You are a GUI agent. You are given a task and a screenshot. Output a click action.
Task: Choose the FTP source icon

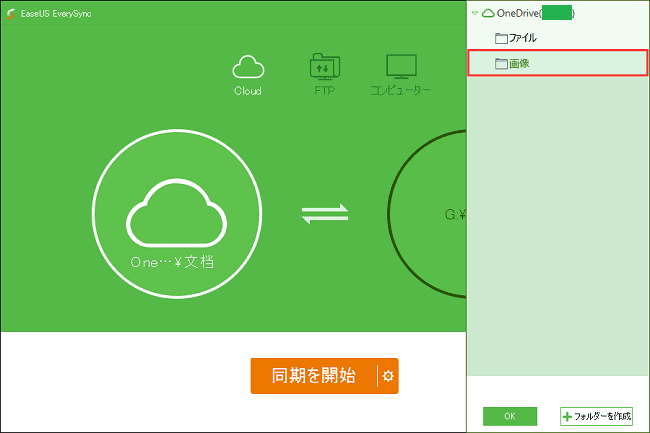(325, 75)
